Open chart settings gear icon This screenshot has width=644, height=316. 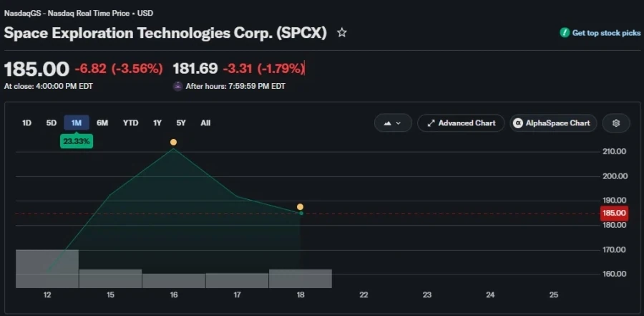tap(615, 123)
